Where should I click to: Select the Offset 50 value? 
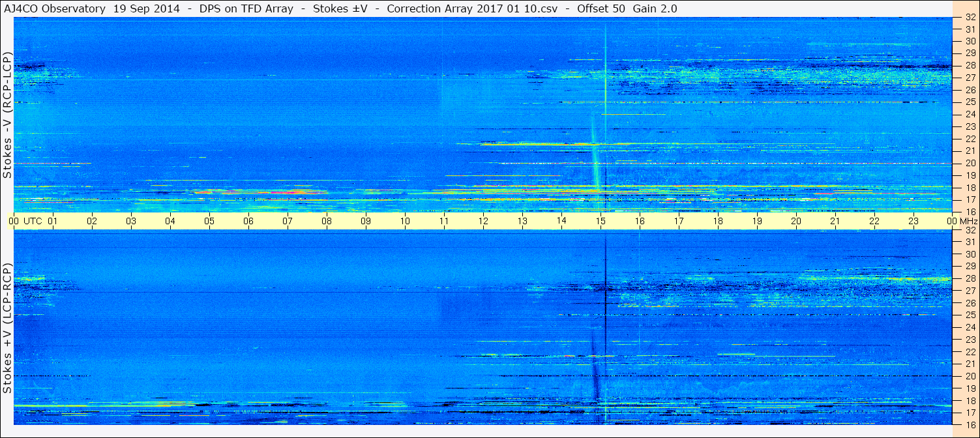point(601,8)
